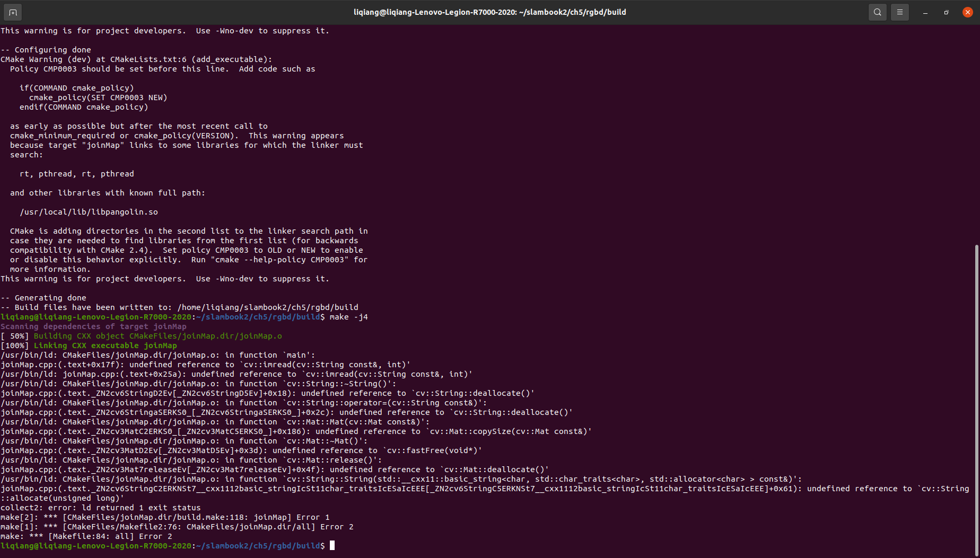Viewport: 980px width, 558px height.
Task: Click the blinking block cursor
Action: tap(334, 545)
